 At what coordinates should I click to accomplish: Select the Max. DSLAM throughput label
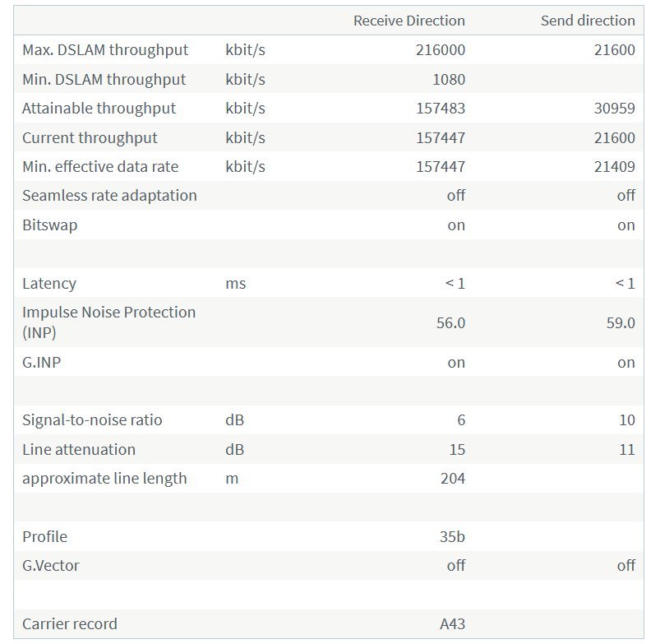click(105, 50)
